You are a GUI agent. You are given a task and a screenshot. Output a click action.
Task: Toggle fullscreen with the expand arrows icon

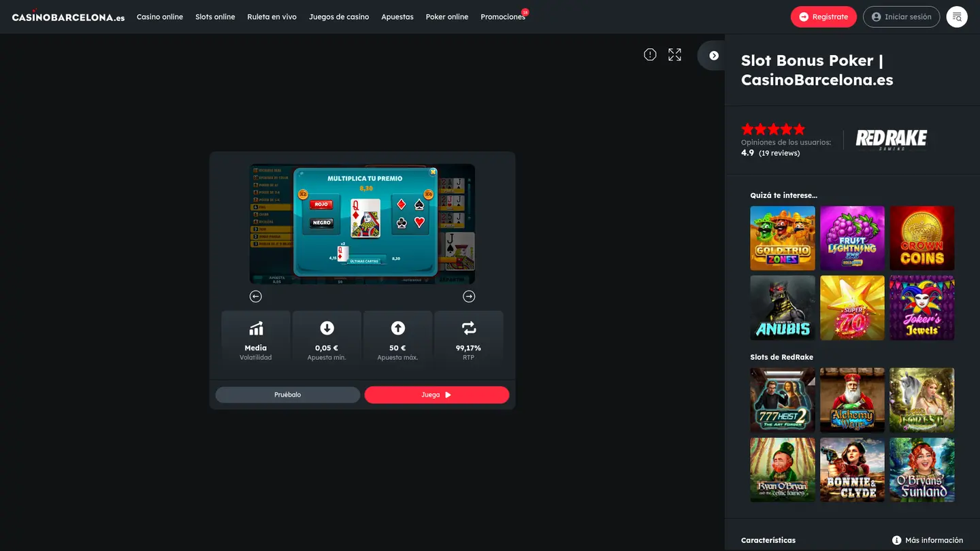(x=674, y=54)
